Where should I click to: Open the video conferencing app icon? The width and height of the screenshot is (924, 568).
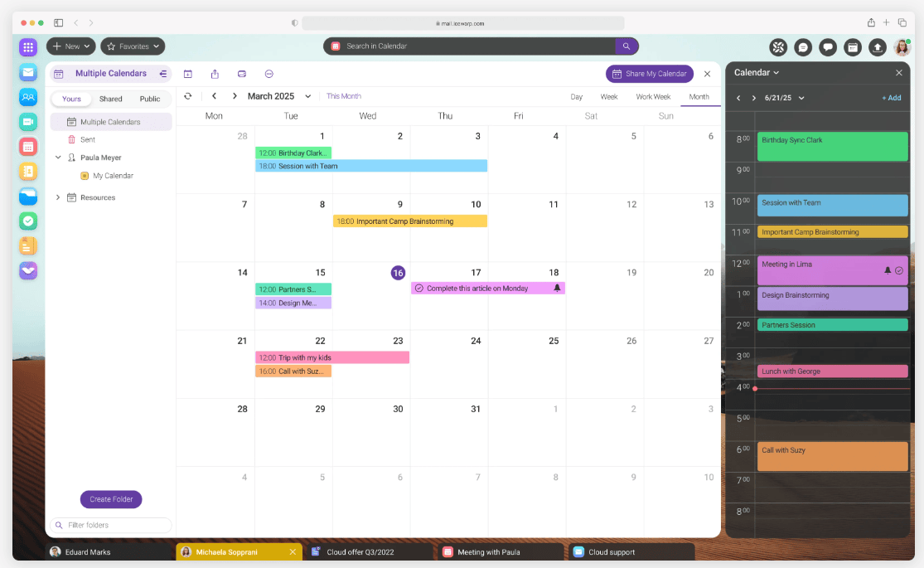coord(28,122)
